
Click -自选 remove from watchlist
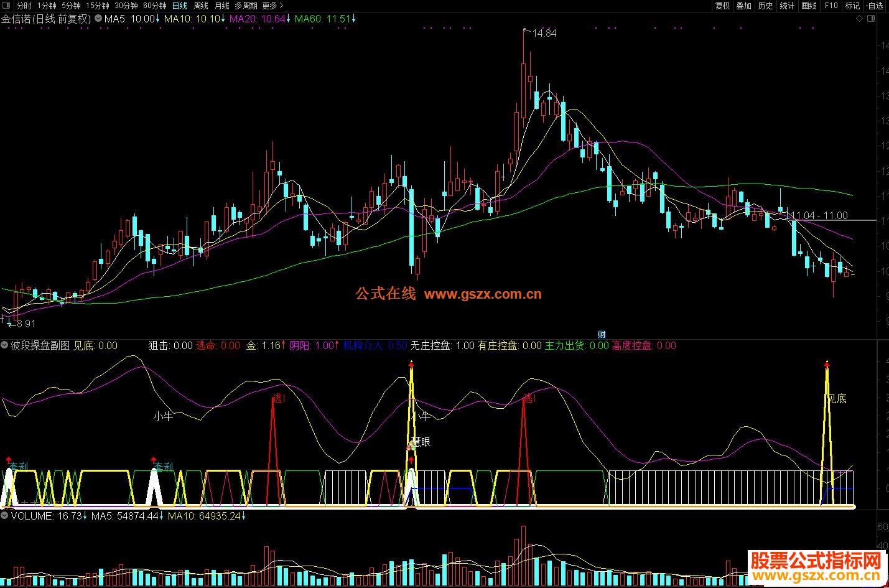[875, 6]
